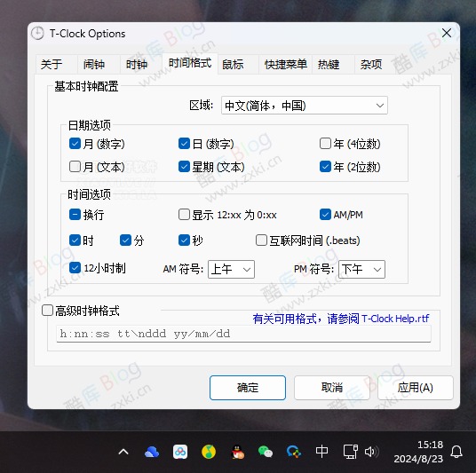
Task: Open the blue swirl tray icon next to WeChat
Action: [x=294, y=452]
